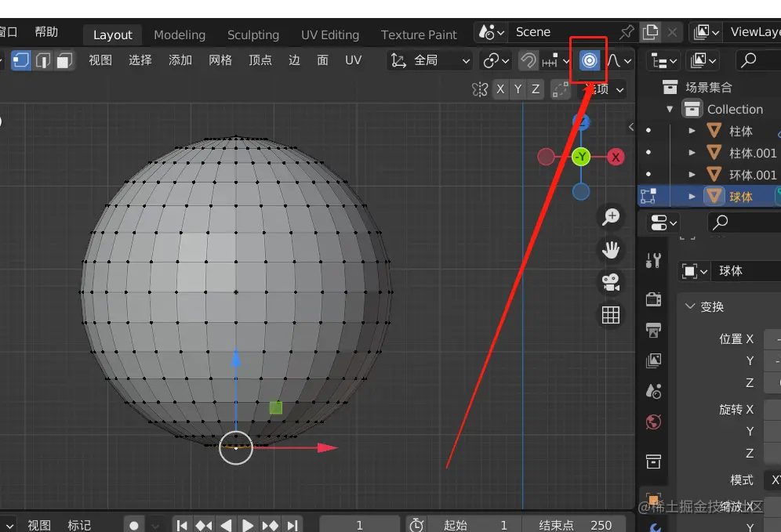Toggle X-axis mirror button
The height and width of the screenshot is (532, 781).
coord(500,89)
